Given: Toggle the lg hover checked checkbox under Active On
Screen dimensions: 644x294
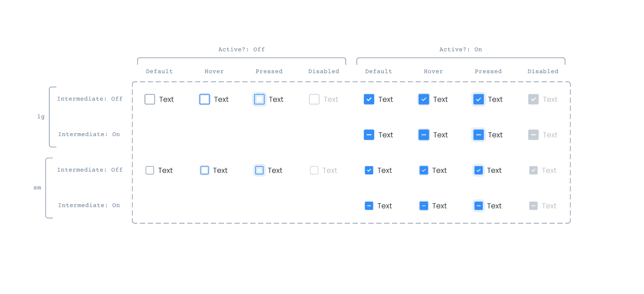Looking at the screenshot, I should point(424,99).
